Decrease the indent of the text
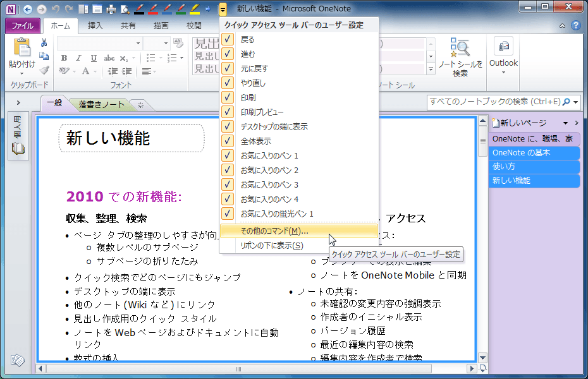The image size is (588, 379). [113, 71]
